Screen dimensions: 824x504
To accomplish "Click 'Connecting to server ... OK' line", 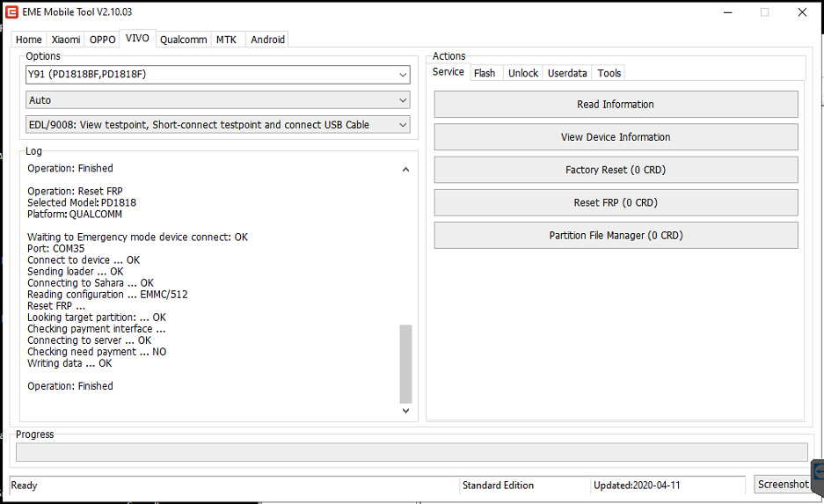I will (x=90, y=340).
